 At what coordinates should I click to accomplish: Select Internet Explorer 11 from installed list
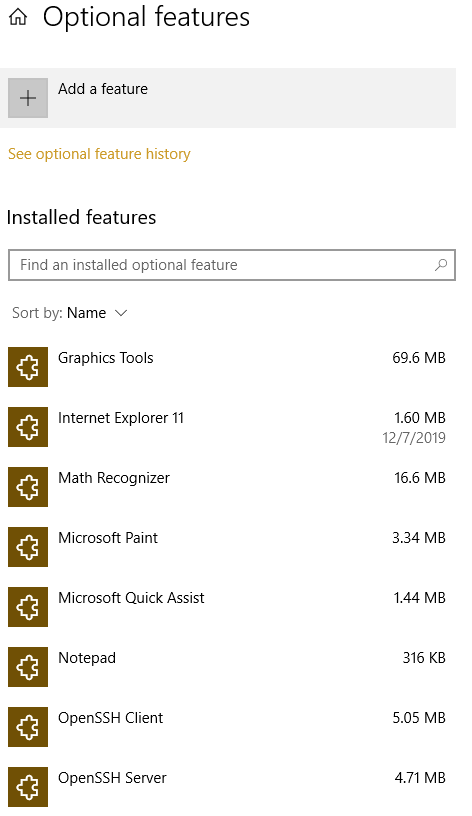pos(228,427)
